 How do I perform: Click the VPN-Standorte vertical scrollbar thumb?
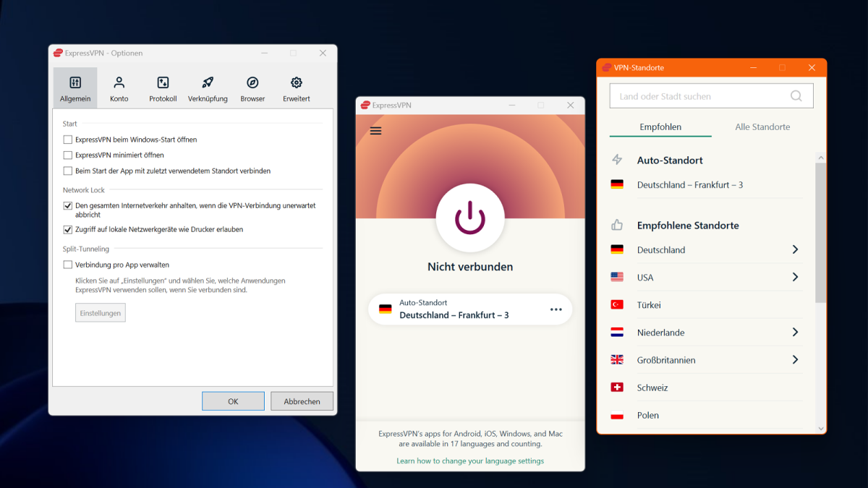point(820,232)
